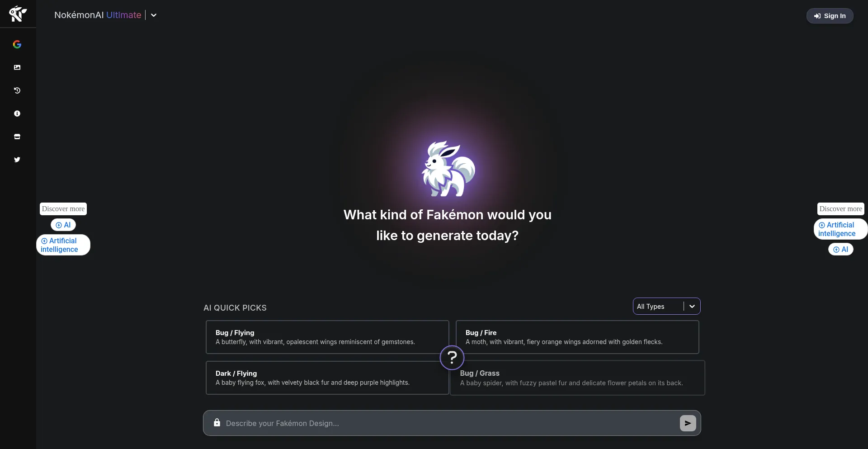Screen dimensions: 868x449
Task: Select the Bug / Flying butterfly quick pick
Action: tap(327, 337)
